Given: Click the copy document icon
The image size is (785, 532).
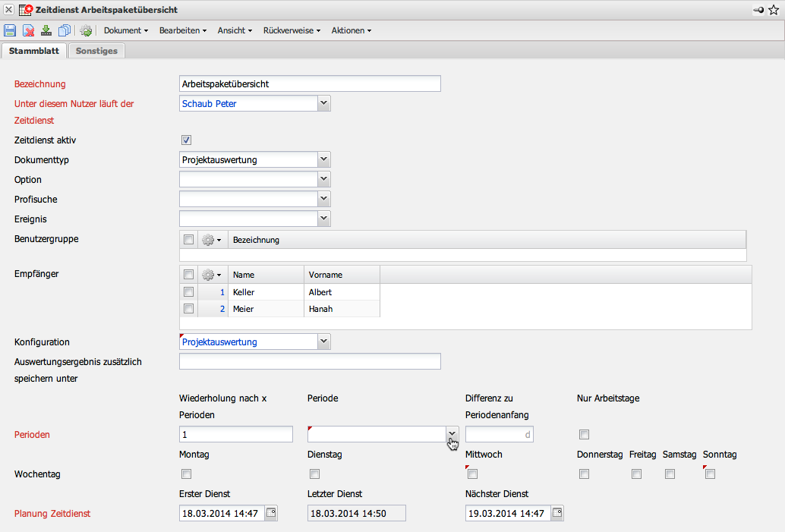Looking at the screenshot, I should (65, 30).
